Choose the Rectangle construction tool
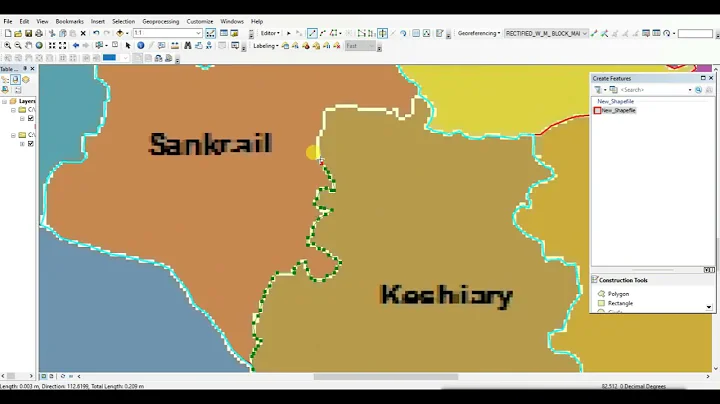Screen dimensions: 720x404 [615, 303]
